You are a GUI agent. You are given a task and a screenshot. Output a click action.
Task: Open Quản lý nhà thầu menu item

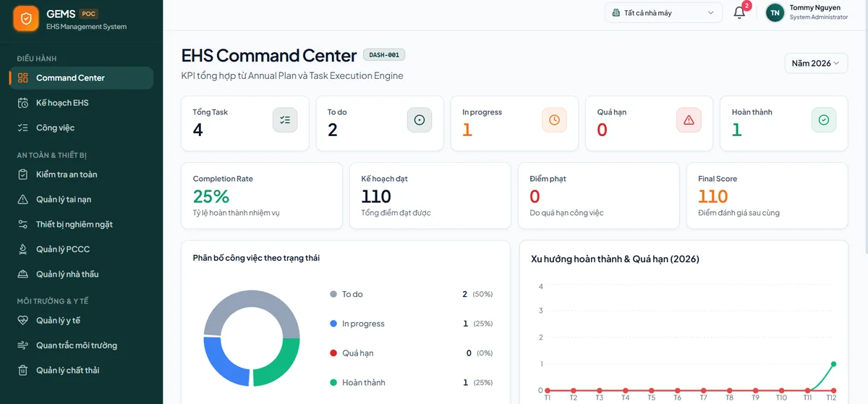pyautogui.click(x=81, y=274)
